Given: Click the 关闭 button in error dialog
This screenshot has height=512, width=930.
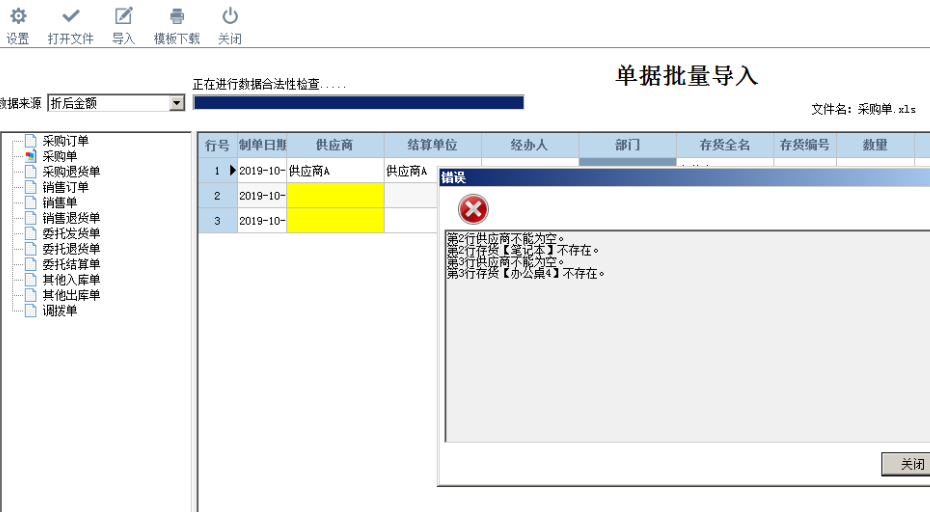Looking at the screenshot, I should pos(906,464).
